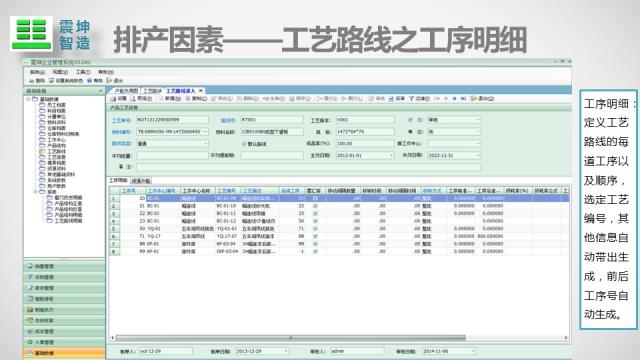Switch to the 工序明细 sub-tab

pyautogui.click(x=118, y=180)
